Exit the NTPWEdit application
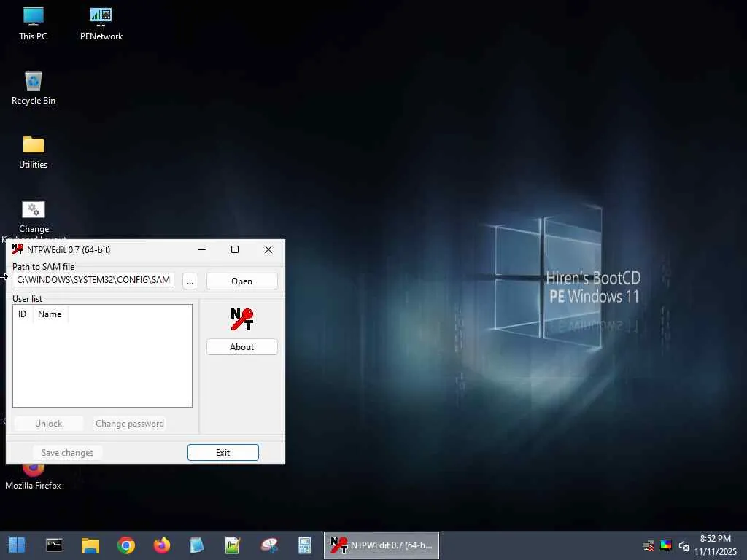 click(223, 452)
